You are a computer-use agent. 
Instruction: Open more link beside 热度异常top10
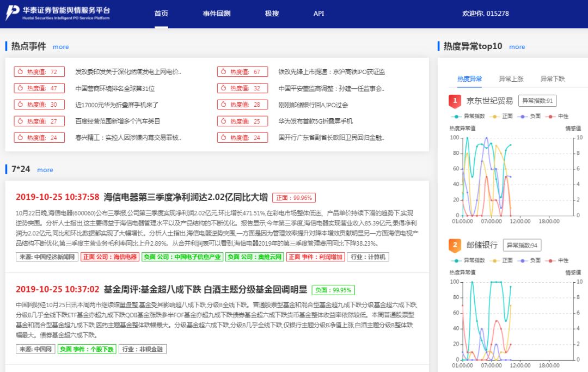pyautogui.click(x=517, y=47)
